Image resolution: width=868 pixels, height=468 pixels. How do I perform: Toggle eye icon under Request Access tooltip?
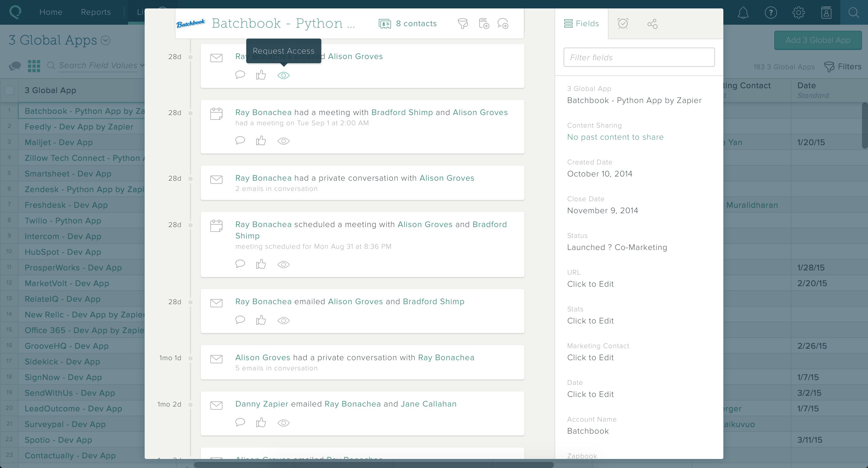283,75
